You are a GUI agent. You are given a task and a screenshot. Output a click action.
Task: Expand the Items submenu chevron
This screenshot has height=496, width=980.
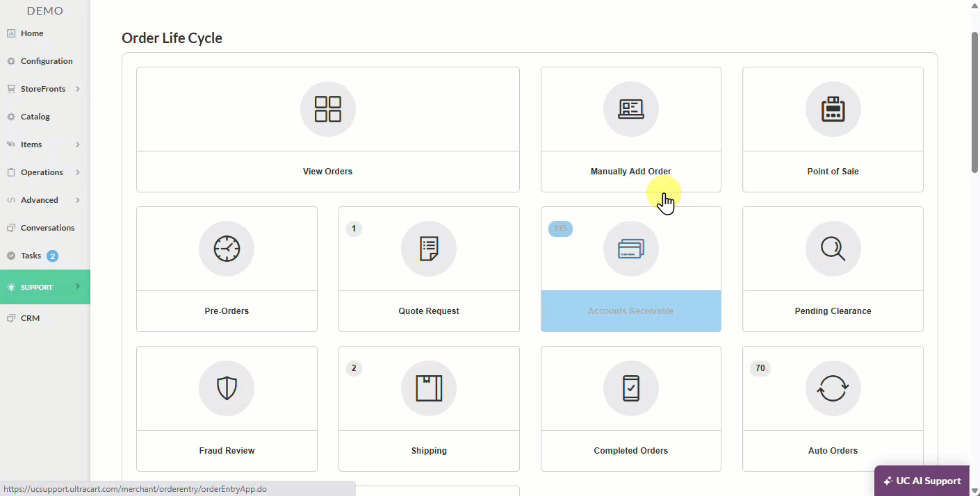point(78,144)
